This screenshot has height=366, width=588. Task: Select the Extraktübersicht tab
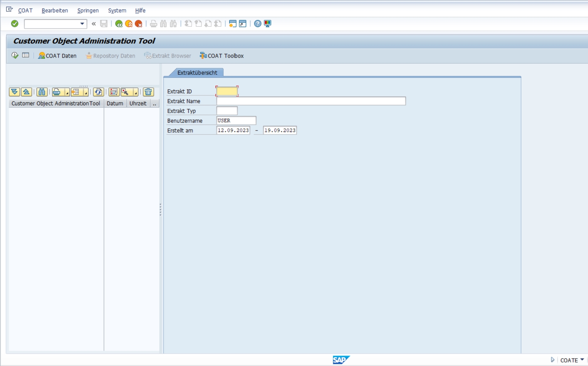point(197,73)
